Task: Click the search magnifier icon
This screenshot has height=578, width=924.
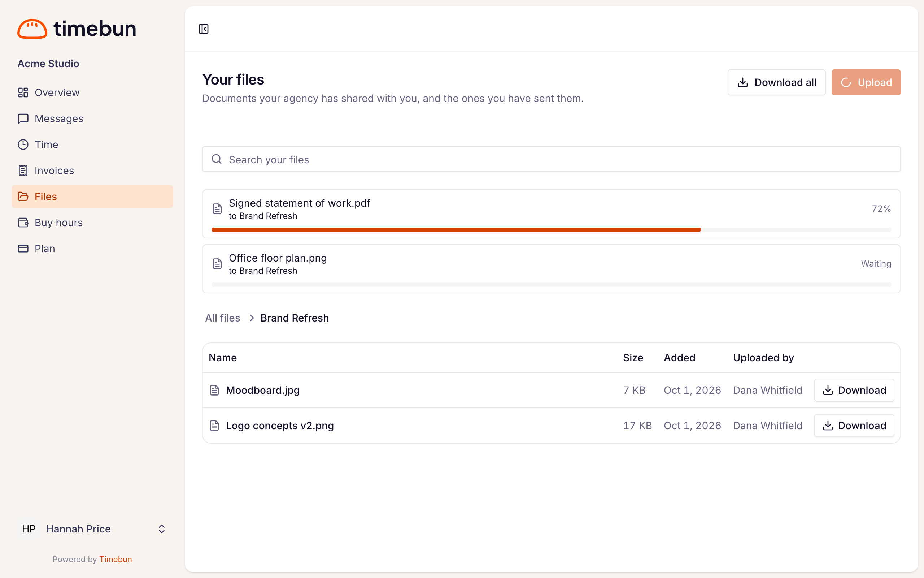Action: 217,159
